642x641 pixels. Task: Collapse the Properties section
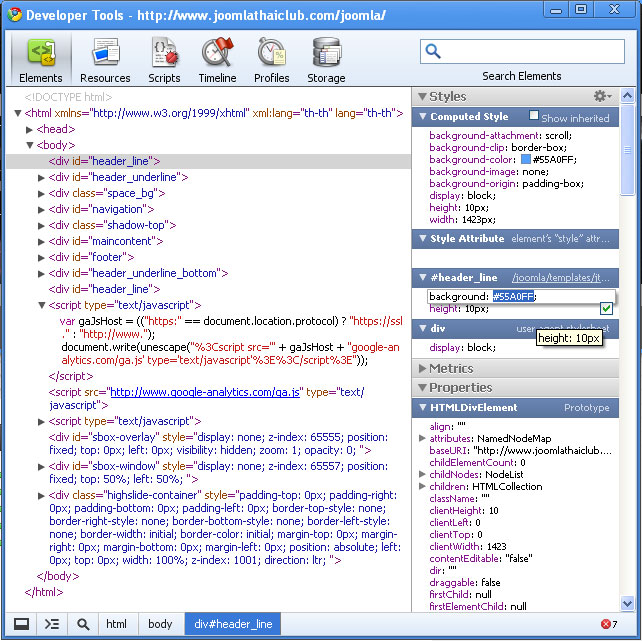coord(422,387)
